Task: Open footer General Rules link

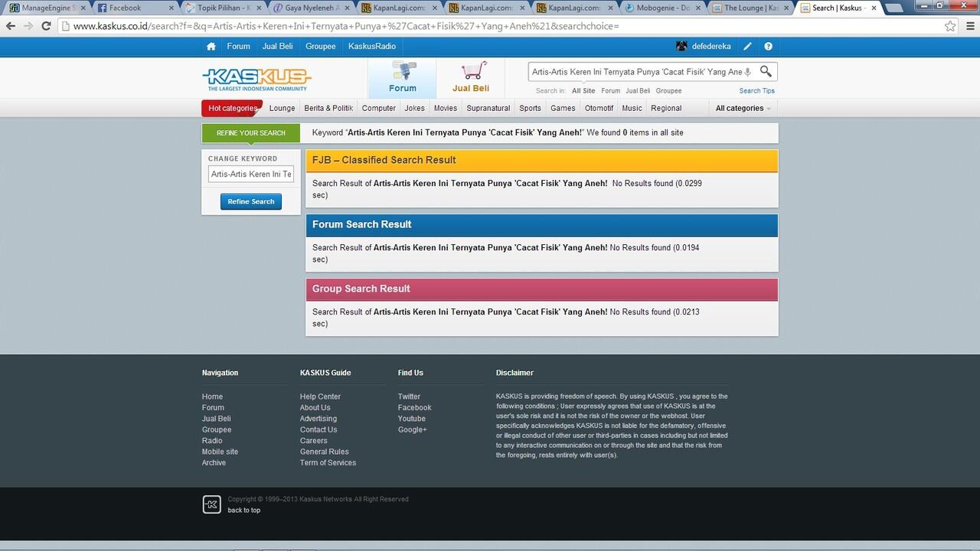Action: 325,452
